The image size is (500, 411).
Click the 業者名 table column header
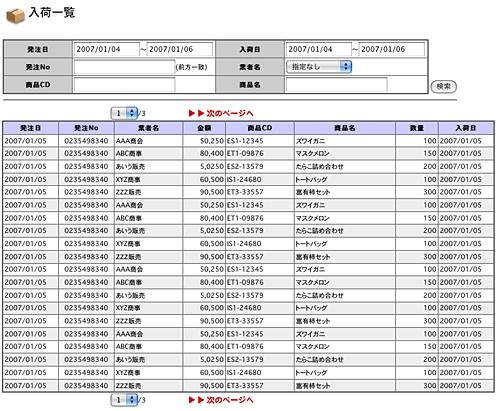click(149, 128)
